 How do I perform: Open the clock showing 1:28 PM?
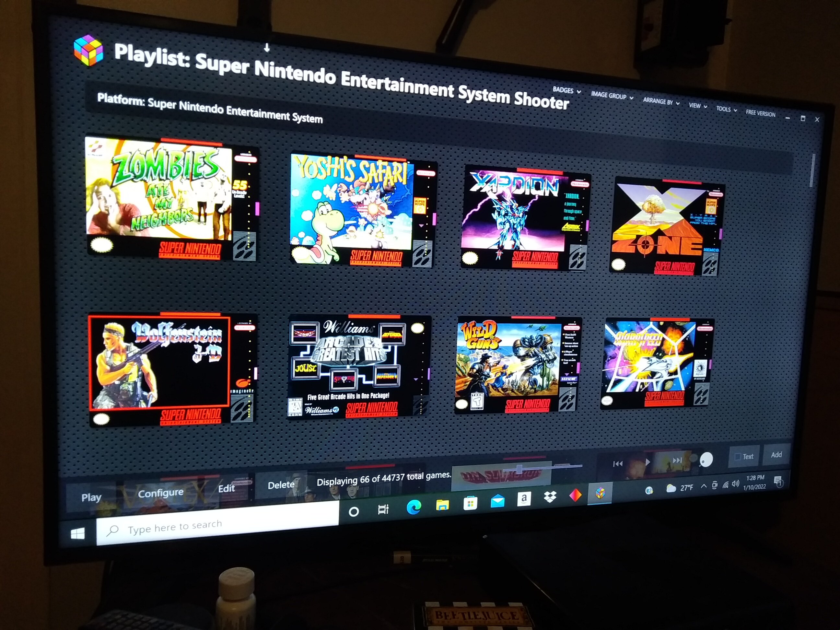(754, 482)
